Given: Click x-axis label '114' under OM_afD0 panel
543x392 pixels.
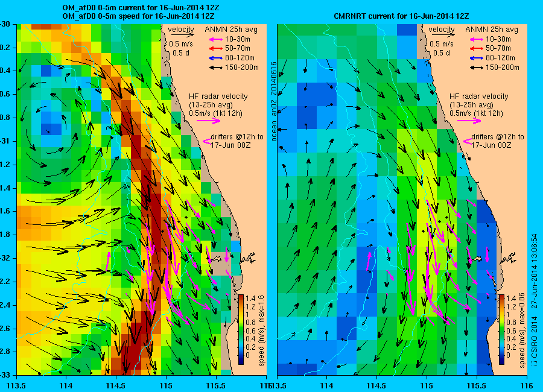Looking at the screenshot, I should (66, 386).
